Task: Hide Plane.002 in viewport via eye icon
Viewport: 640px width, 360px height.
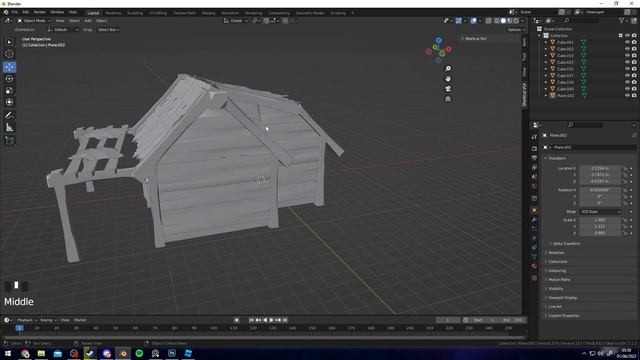Action: (x=627, y=96)
